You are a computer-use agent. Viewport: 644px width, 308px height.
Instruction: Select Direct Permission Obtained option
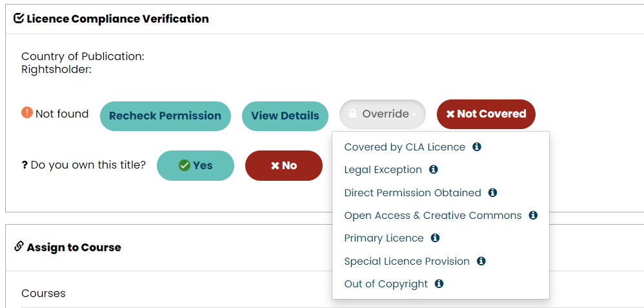413,192
